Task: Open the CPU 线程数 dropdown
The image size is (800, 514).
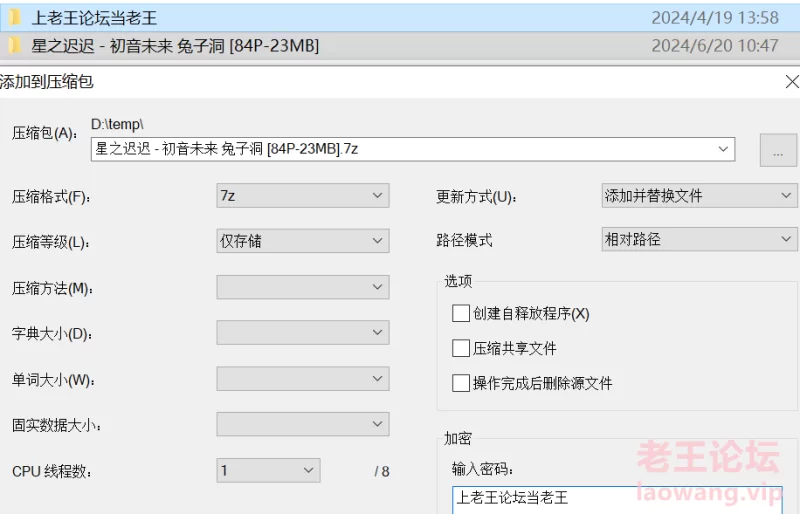Action: coord(268,470)
